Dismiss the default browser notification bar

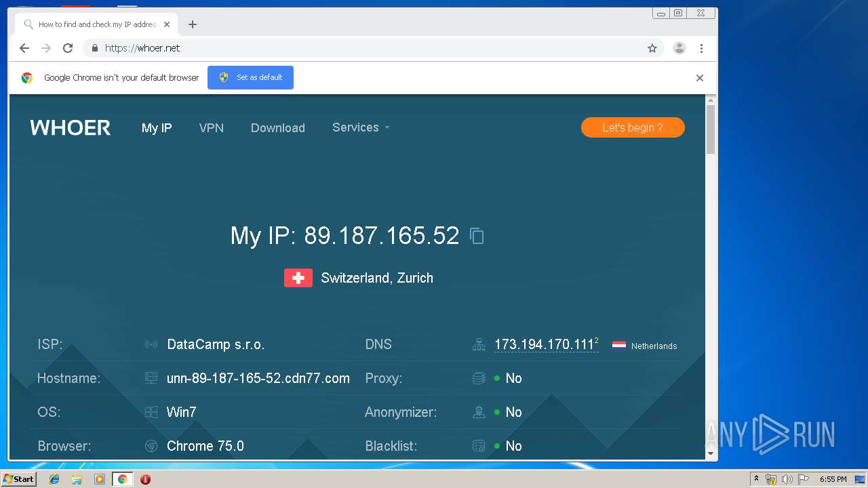tap(700, 78)
